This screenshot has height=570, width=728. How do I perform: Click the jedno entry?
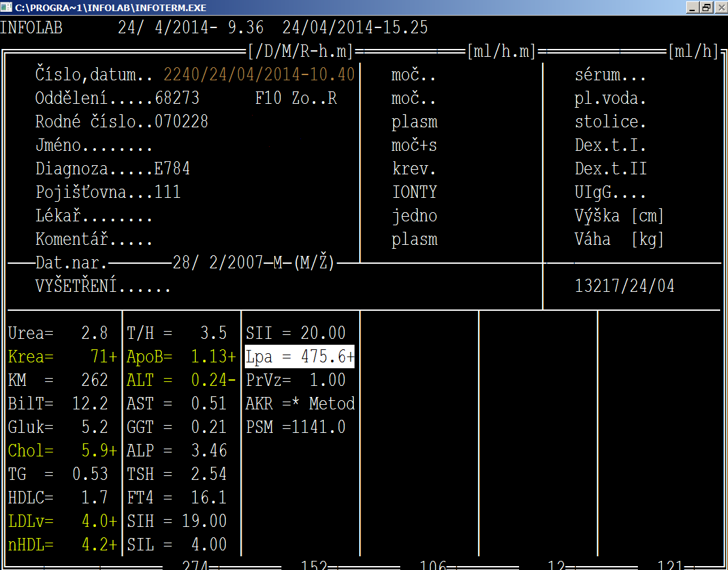click(414, 216)
